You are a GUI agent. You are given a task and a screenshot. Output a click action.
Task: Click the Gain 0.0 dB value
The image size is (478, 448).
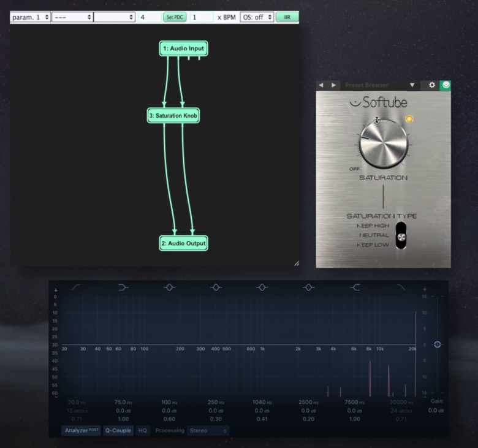tap(436, 411)
